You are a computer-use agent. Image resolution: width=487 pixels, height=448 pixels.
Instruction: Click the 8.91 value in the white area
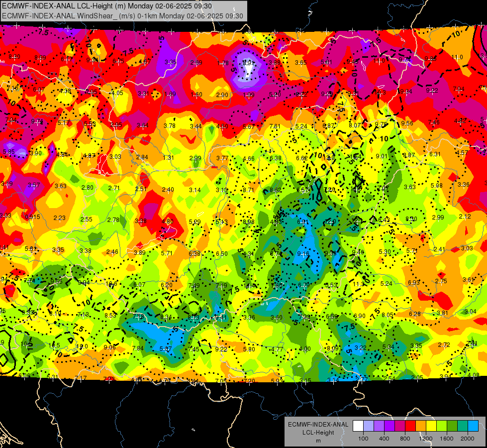coord(248,63)
